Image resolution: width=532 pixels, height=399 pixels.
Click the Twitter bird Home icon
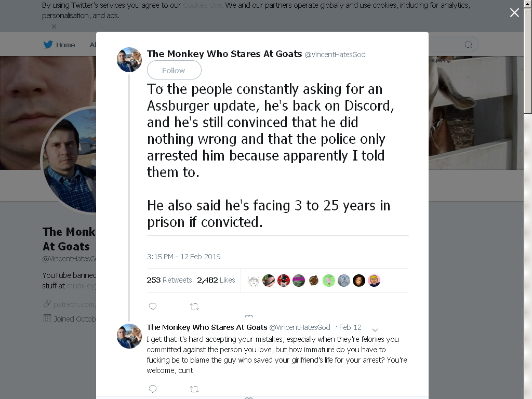[48, 45]
